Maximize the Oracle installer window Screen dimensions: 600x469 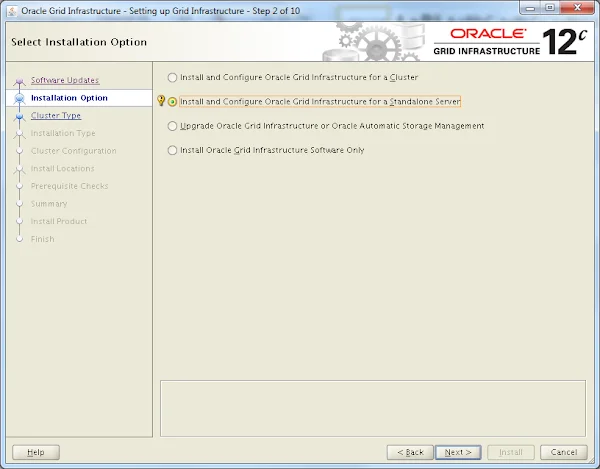point(550,8)
